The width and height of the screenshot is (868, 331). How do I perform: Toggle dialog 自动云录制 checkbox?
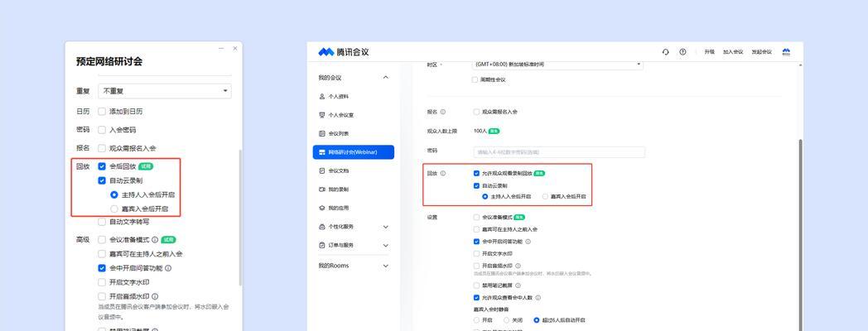point(102,180)
